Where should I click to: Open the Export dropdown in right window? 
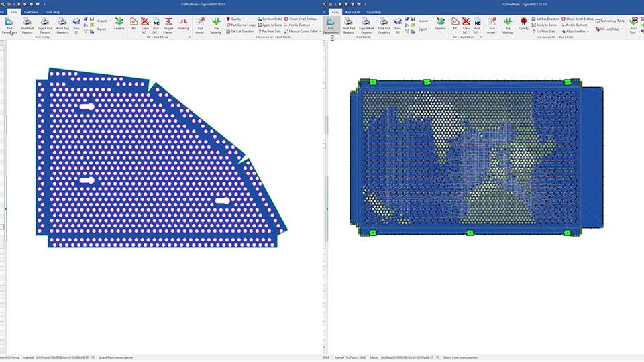click(x=423, y=29)
